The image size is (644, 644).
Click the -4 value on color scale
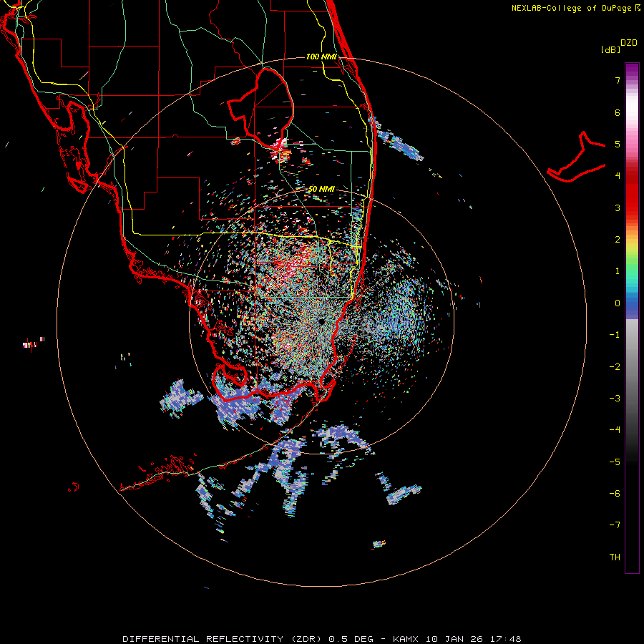[615, 430]
